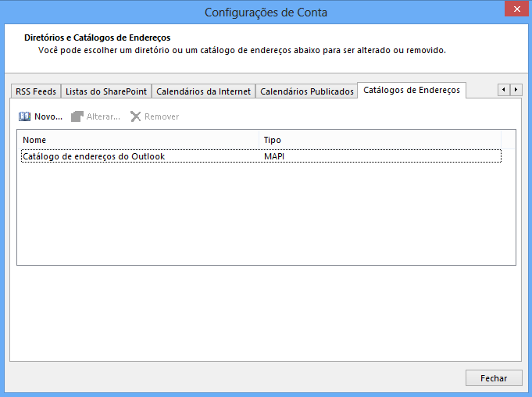Select the Catálogo de endereços do Outlook entry
532x397 pixels.
(x=94, y=156)
